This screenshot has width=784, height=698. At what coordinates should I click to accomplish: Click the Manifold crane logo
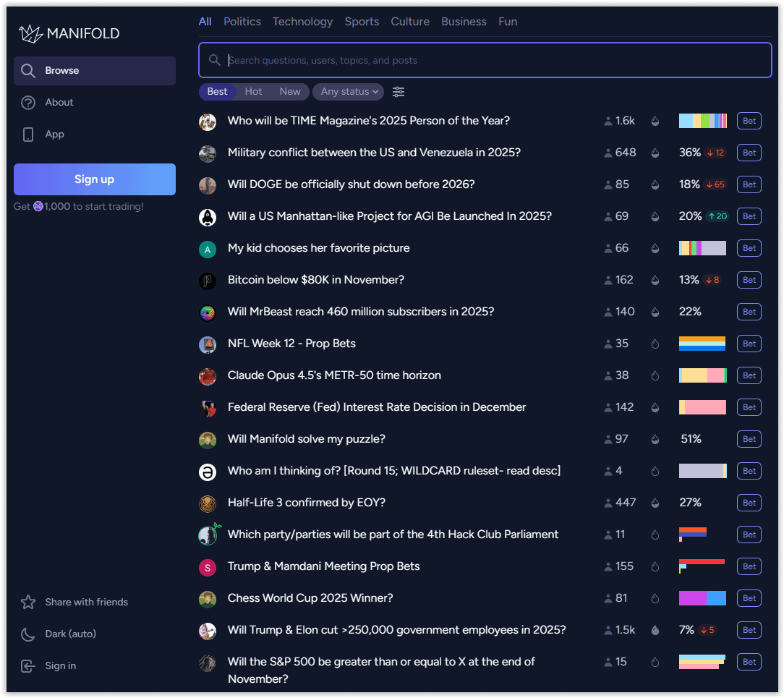tap(30, 33)
